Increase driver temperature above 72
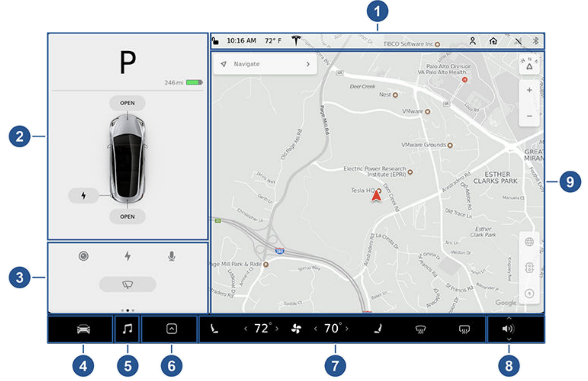The height and width of the screenshot is (381, 588). [x=277, y=329]
